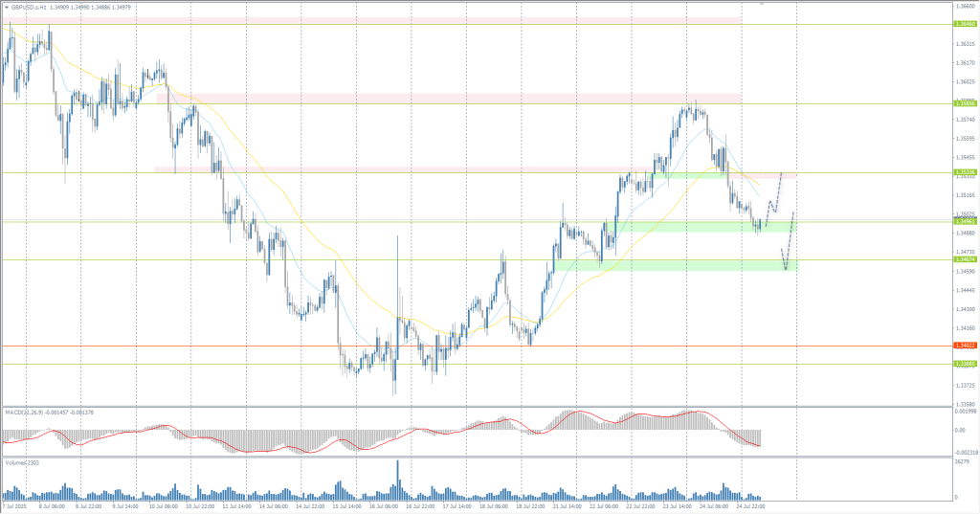Click the 1.36600 top price scale value
The width and height of the screenshot is (980, 514).
[966, 6]
